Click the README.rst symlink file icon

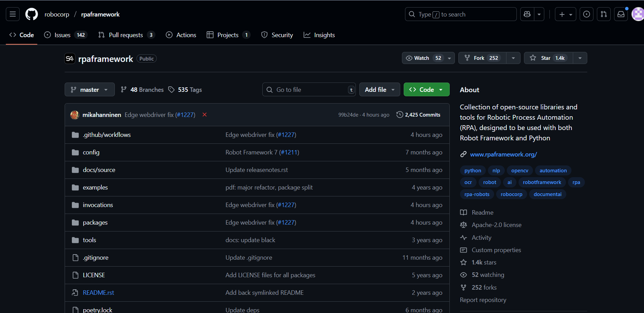75,292
